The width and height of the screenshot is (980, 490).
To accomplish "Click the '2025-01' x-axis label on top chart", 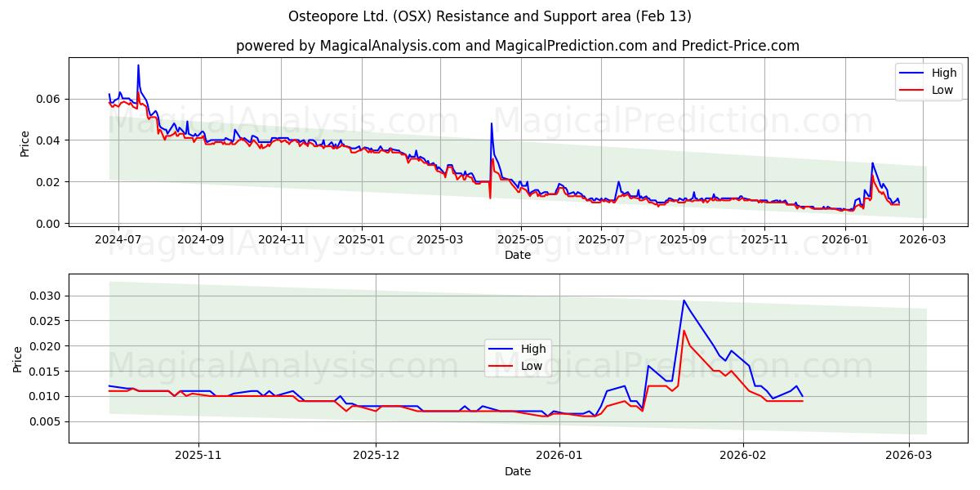I will click(x=362, y=239).
